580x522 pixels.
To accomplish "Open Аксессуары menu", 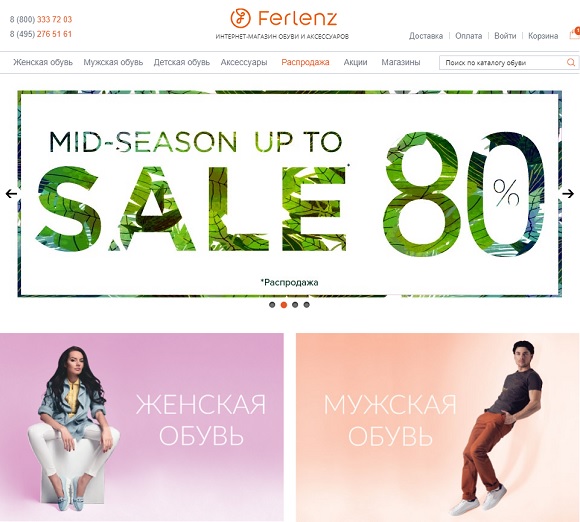I will pyautogui.click(x=244, y=62).
